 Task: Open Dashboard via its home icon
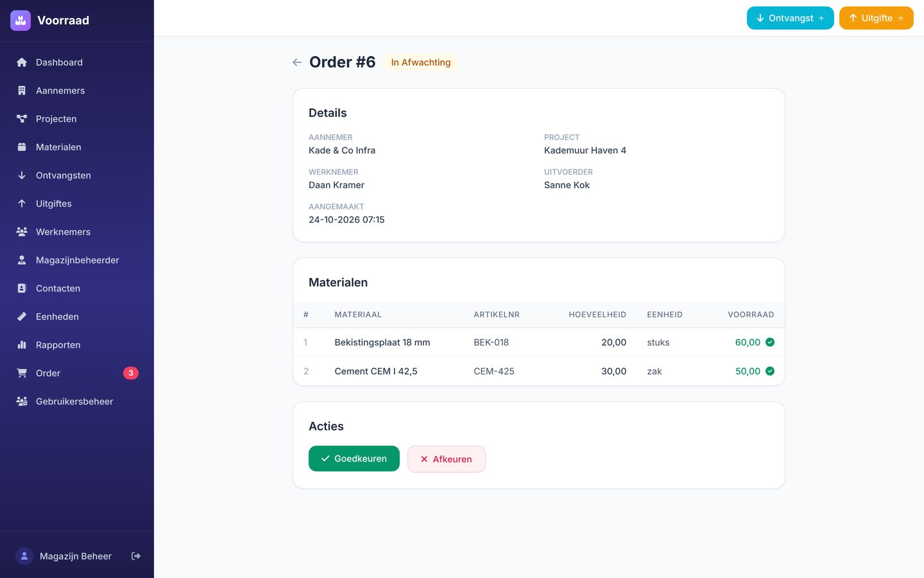point(22,62)
